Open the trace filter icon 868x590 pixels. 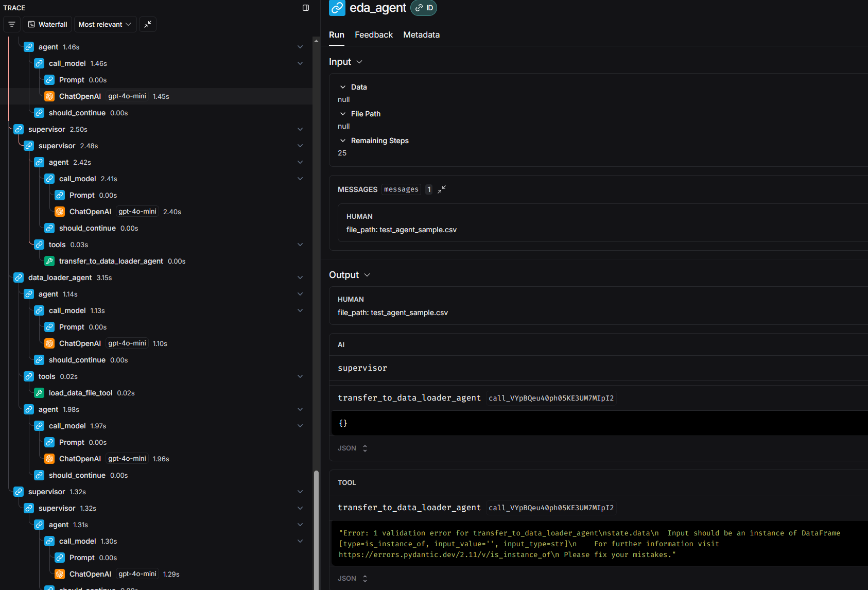click(x=12, y=24)
